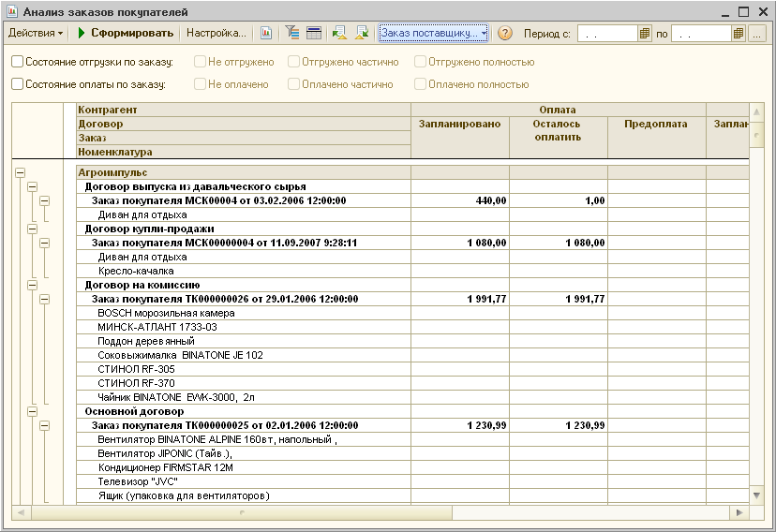Tick the Отгружено частично checkbox

tap(293, 62)
